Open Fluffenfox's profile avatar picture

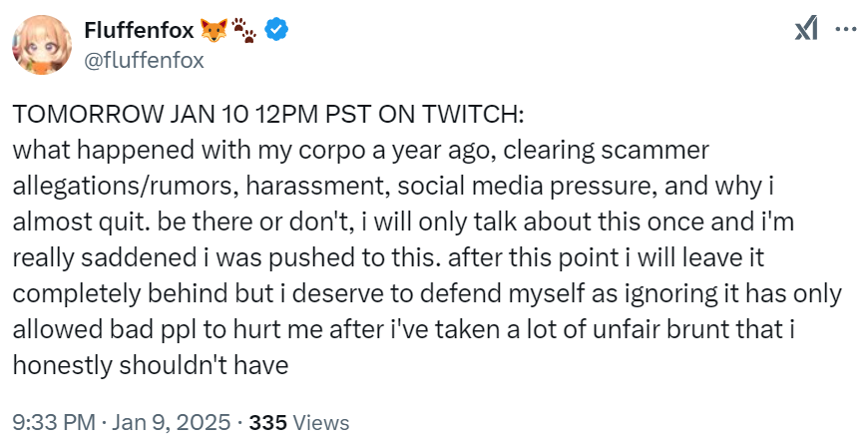pyautogui.click(x=42, y=44)
